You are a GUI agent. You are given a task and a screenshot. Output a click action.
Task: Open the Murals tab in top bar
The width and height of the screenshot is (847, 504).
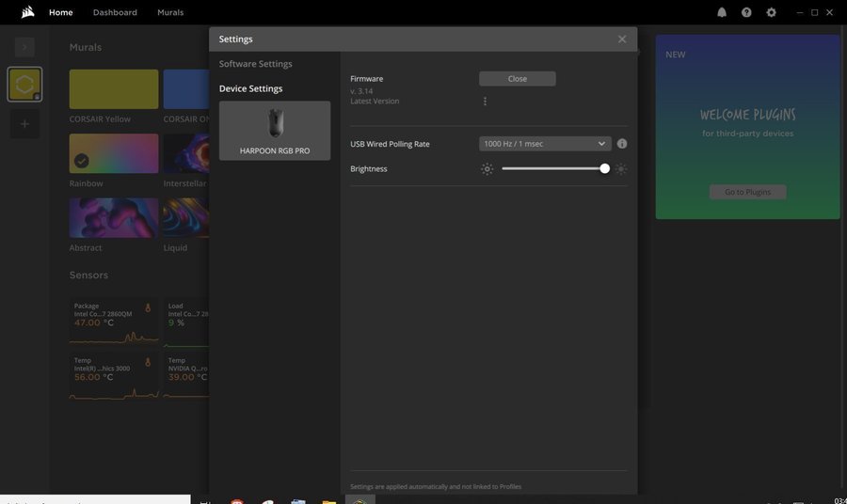pos(170,12)
